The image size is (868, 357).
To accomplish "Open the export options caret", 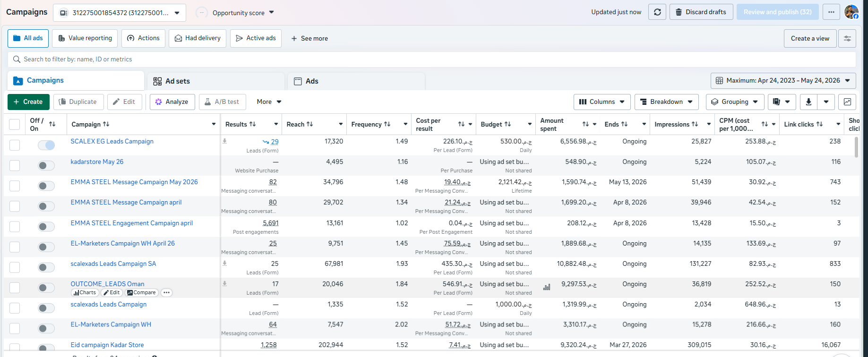I will coord(826,102).
